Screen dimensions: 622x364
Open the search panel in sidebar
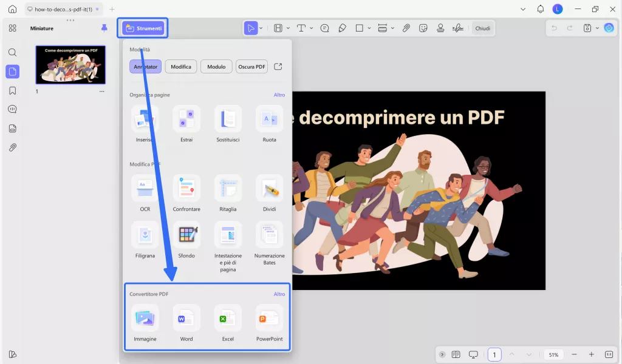pos(13,52)
